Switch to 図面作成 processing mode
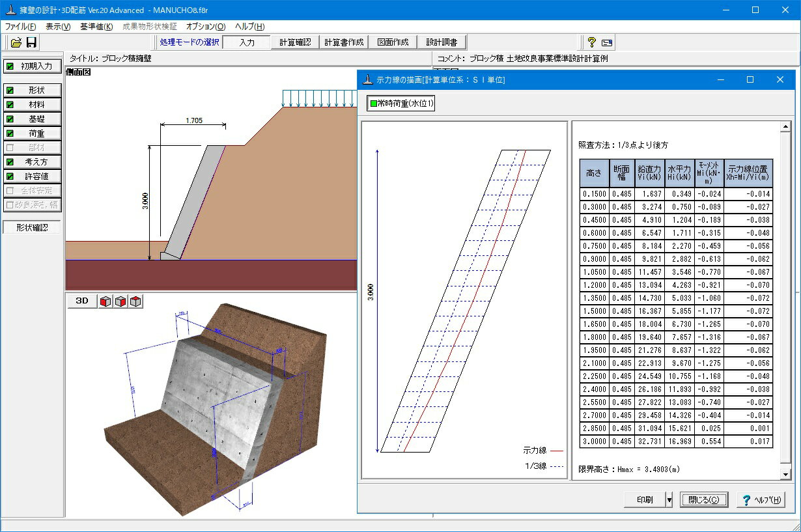This screenshot has height=532, width=801. tap(393, 42)
